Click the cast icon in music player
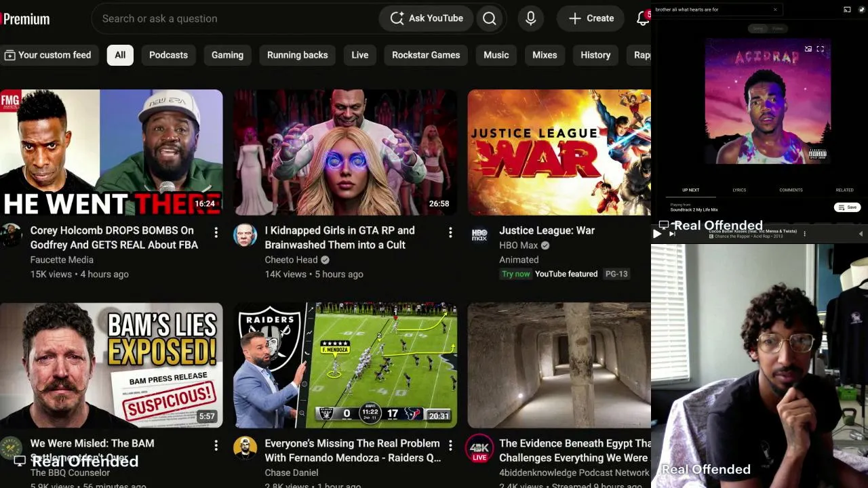The height and width of the screenshot is (488, 868). (x=847, y=9)
